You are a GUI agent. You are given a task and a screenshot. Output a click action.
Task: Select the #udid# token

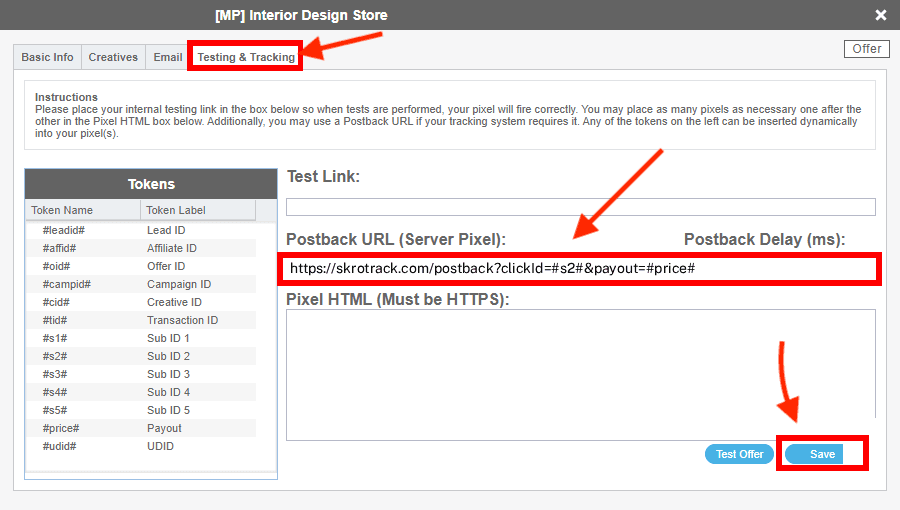point(59,446)
